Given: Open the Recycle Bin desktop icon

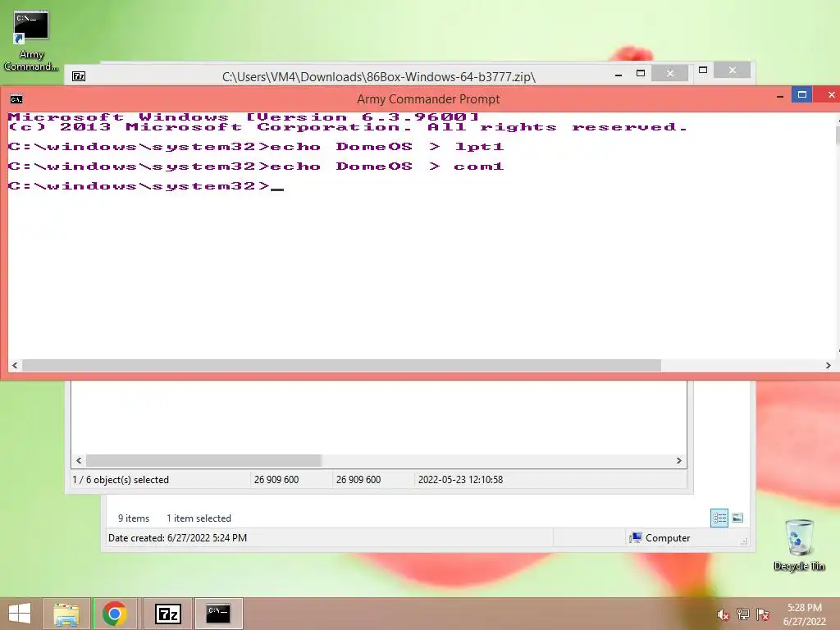Looking at the screenshot, I should pos(799,545).
